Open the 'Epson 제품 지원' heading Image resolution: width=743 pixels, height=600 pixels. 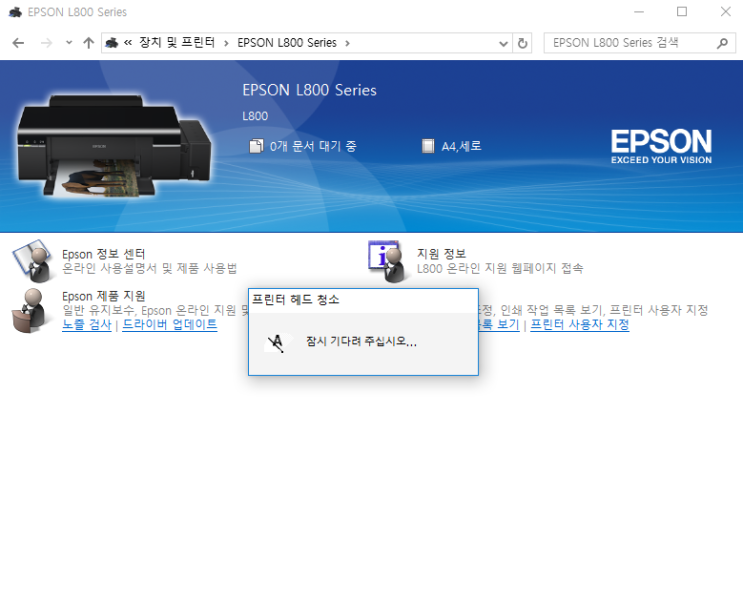pos(103,296)
